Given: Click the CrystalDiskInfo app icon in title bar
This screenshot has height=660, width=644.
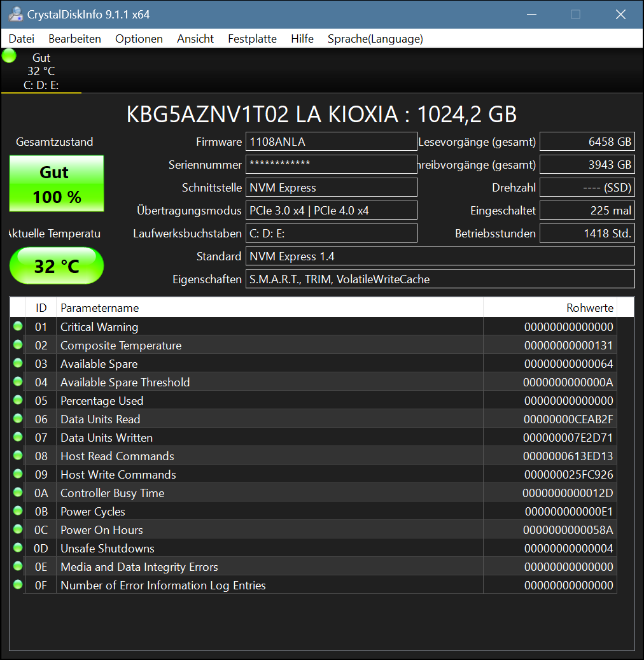Looking at the screenshot, I should pos(15,14).
